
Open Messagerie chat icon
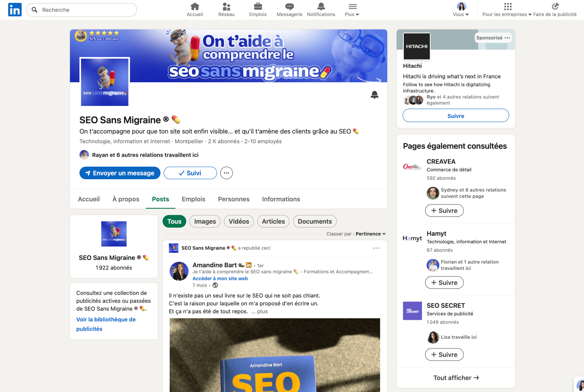point(289,10)
